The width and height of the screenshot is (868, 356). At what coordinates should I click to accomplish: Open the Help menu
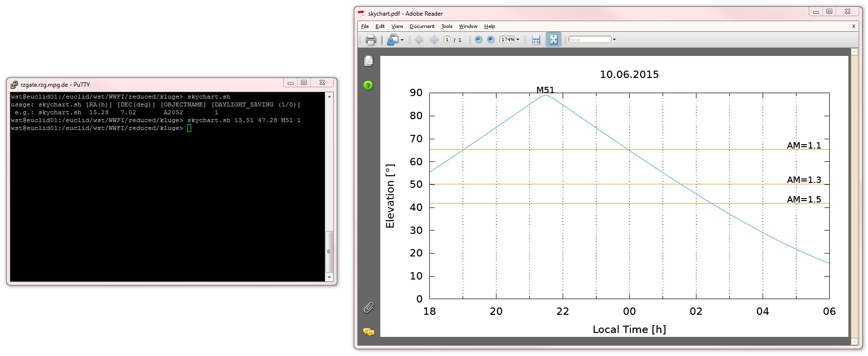490,26
